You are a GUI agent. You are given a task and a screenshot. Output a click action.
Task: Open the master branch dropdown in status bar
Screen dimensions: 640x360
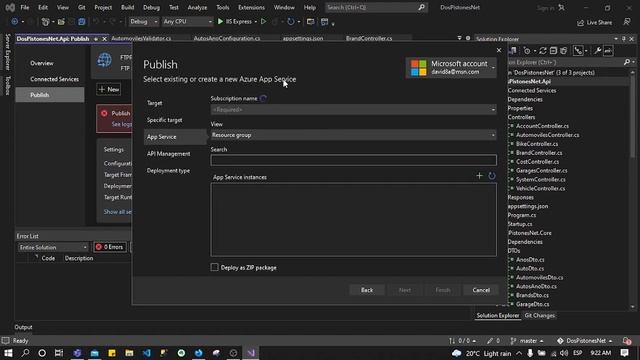coord(527,340)
